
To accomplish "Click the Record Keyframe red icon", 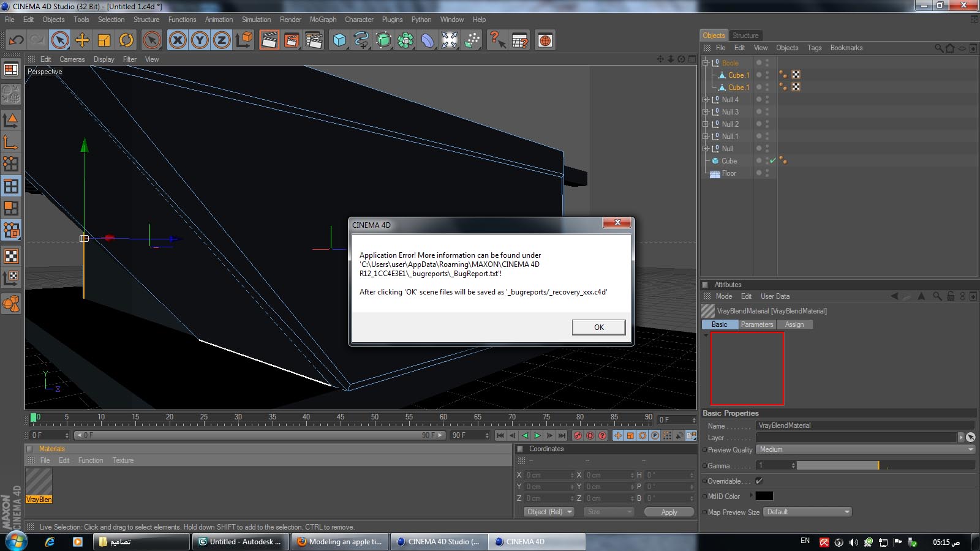I will coord(578,435).
